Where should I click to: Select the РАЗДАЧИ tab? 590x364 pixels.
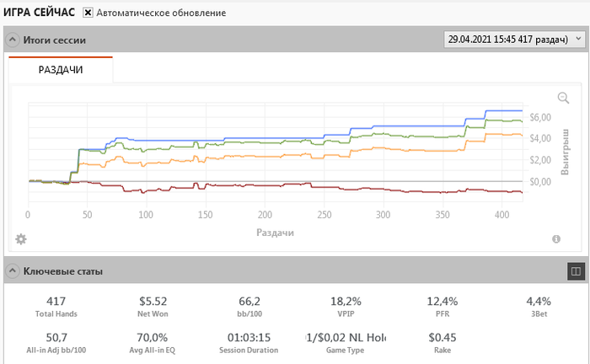[x=61, y=71]
